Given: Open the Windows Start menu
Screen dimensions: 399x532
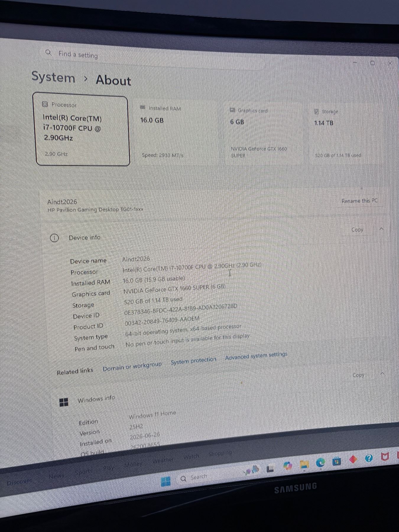Looking at the screenshot, I should [x=166, y=481].
